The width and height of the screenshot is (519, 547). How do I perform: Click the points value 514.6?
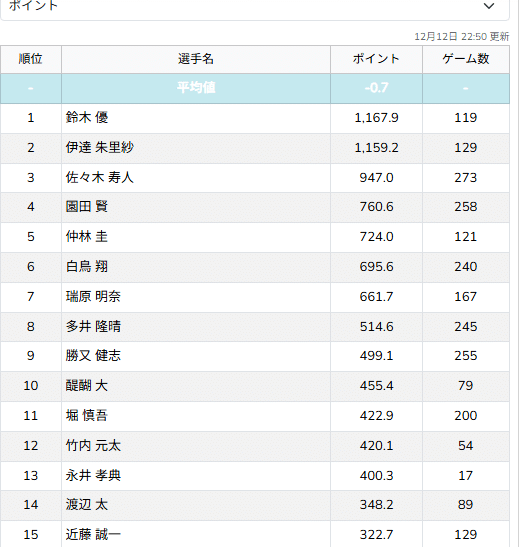pyautogui.click(x=376, y=327)
